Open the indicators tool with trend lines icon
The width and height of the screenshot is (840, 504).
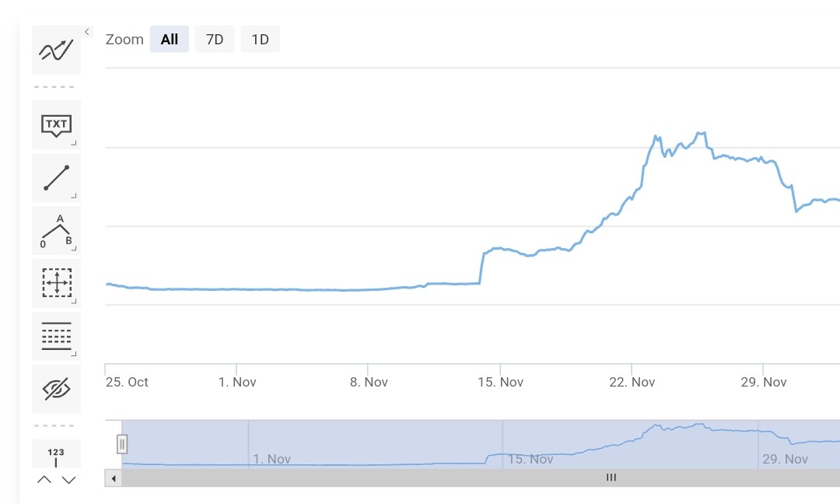(56, 50)
